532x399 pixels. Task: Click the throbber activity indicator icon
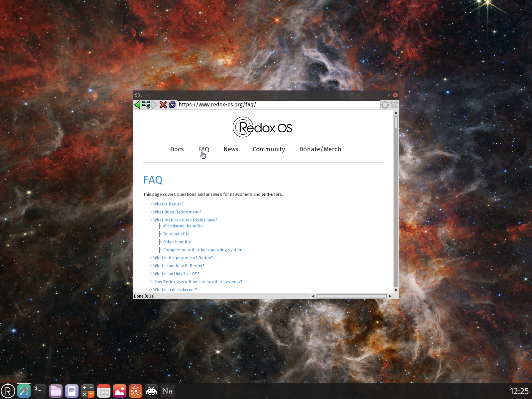pos(385,105)
